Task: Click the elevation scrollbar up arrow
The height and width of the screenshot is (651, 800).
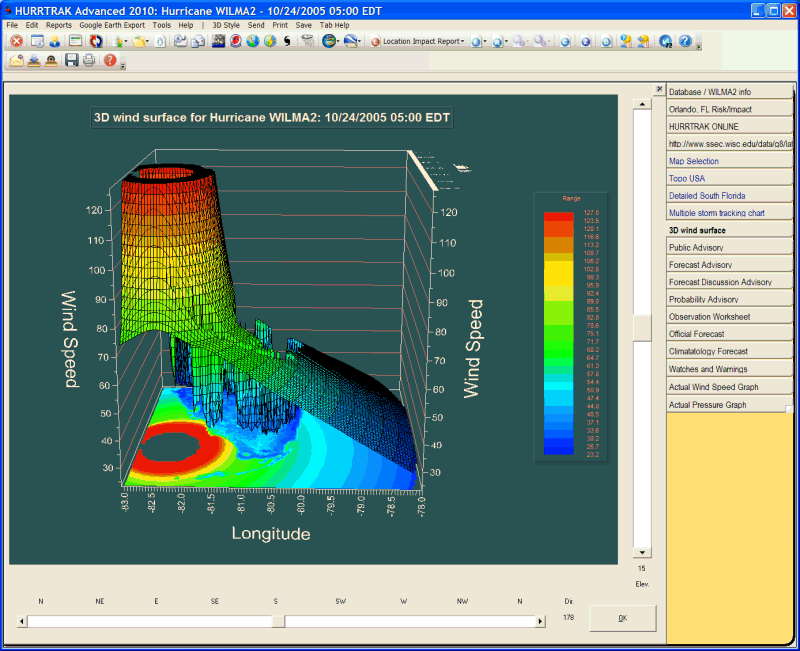Action: [640, 102]
